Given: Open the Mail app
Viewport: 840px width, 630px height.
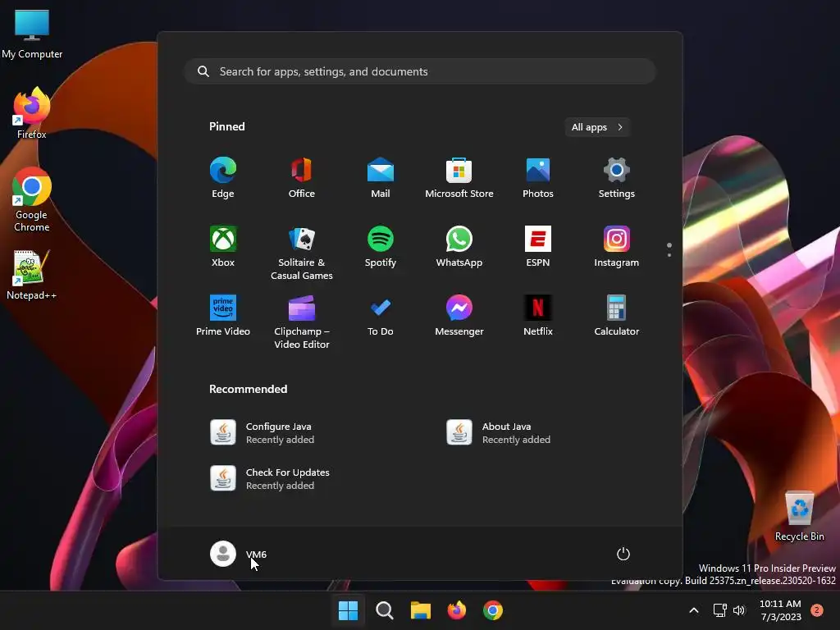Looking at the screenshot, I should point(381,178).
